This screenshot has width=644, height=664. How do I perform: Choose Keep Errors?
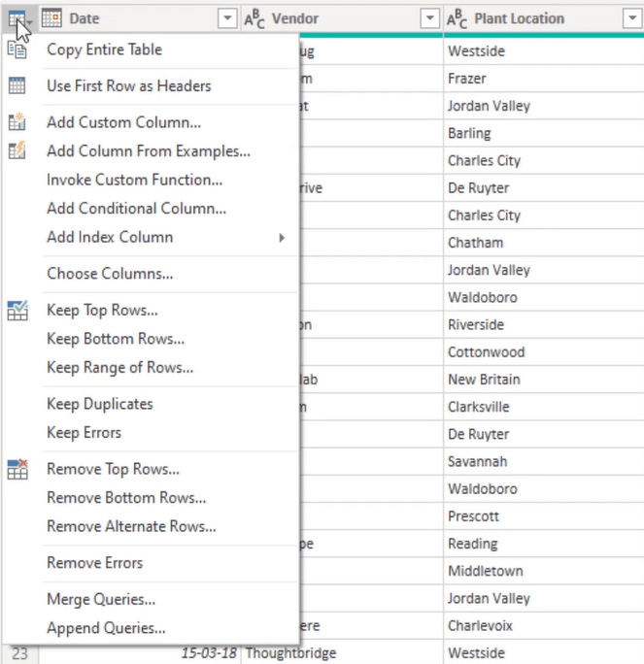151,433
